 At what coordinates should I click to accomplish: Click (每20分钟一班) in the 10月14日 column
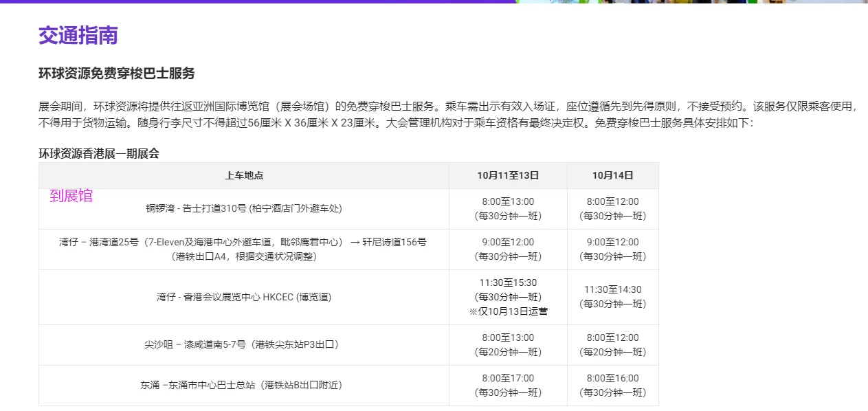(613, 352)
